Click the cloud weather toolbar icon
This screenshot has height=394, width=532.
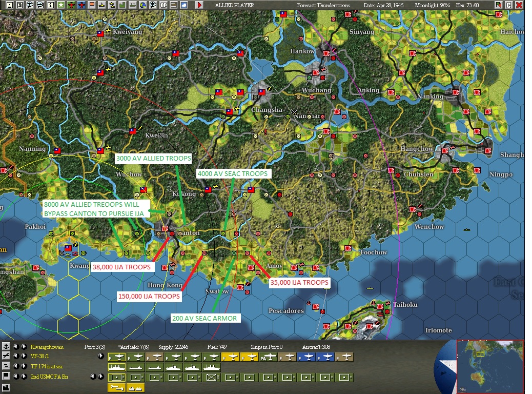(184, 5)
